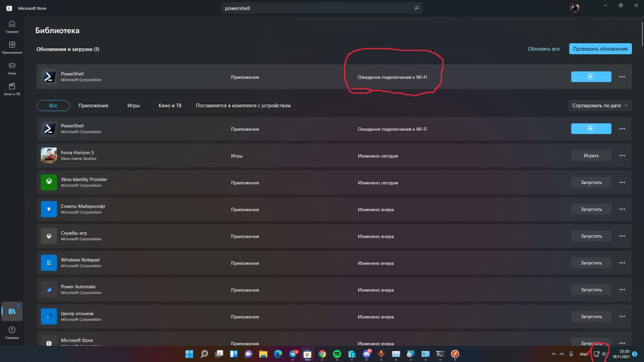Select the Приложения filter tab
Viewport: 644px width, 362px height.
click(93, 106)
